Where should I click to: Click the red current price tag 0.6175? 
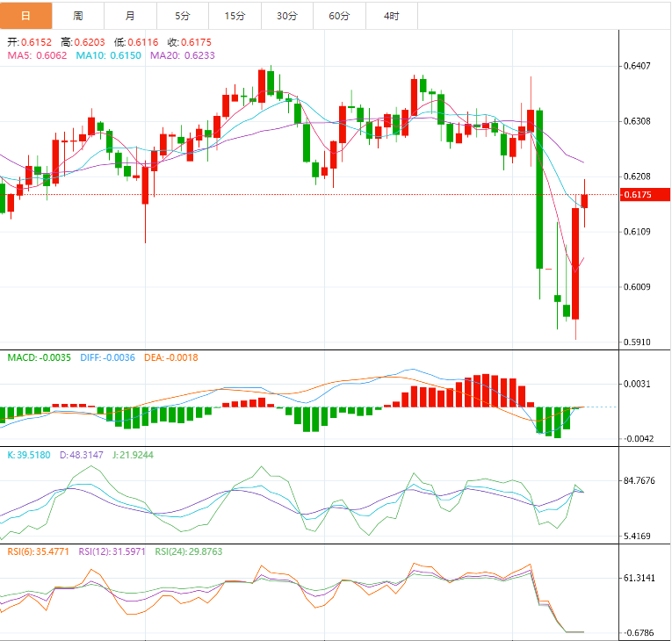[x=645, y=195]
